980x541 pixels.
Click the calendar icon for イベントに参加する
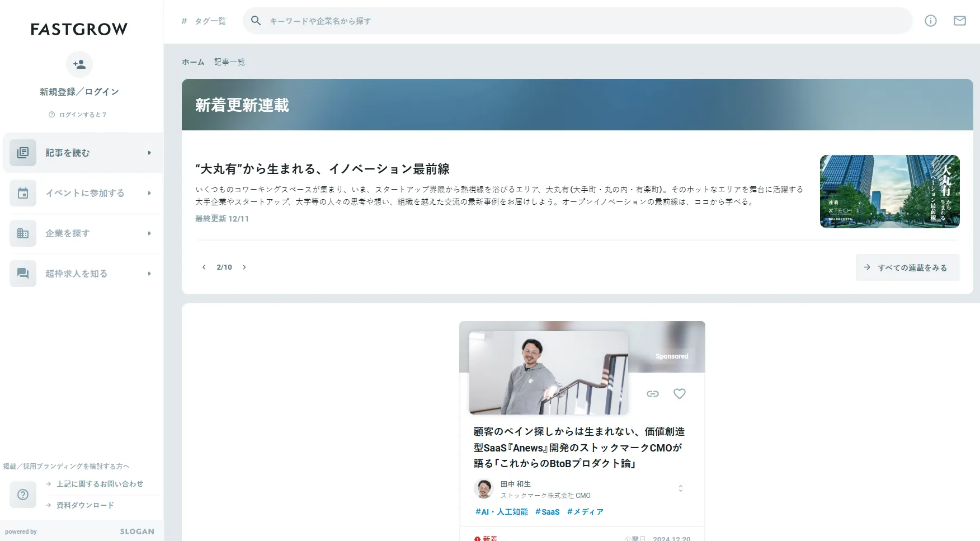23,193
